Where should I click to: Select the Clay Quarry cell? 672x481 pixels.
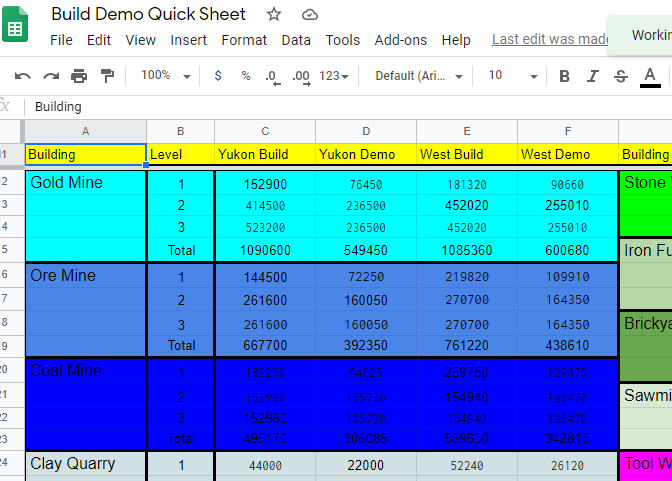pos(85,466)
